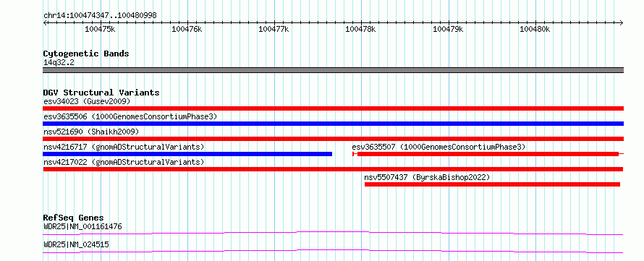The width and height of the screenshot is (644, 261).
Task: Select the red esv3635507 variant bar
Action: [488, 154]
